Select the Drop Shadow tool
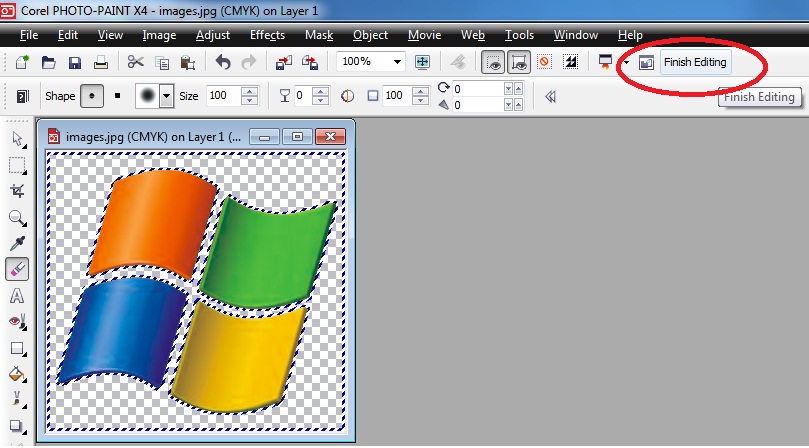Viewport: 809px width, 448px height. [x=17, y=426]
